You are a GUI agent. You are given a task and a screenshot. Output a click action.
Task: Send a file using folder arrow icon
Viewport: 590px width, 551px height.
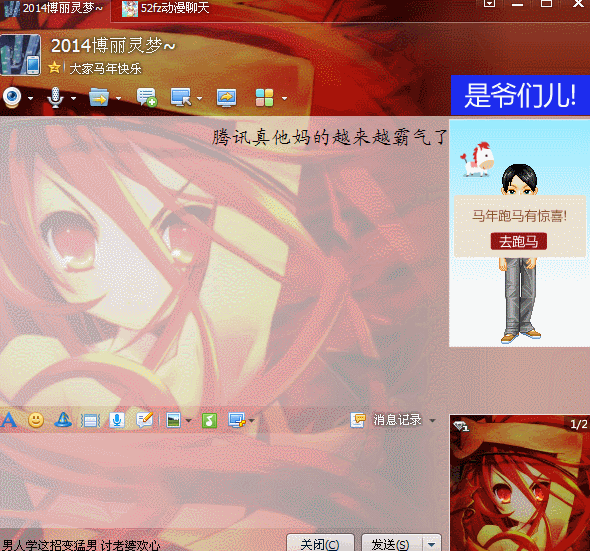[99, 97]
